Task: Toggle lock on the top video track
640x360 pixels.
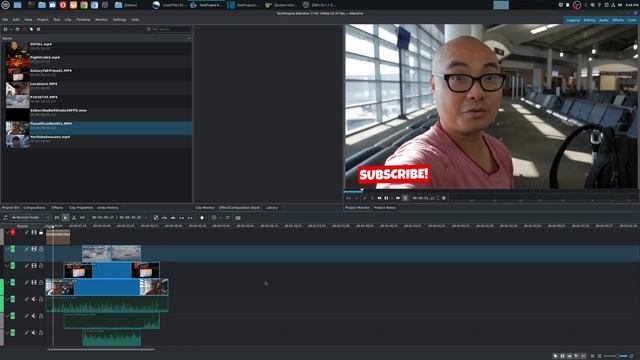Action: coord(41,232)
